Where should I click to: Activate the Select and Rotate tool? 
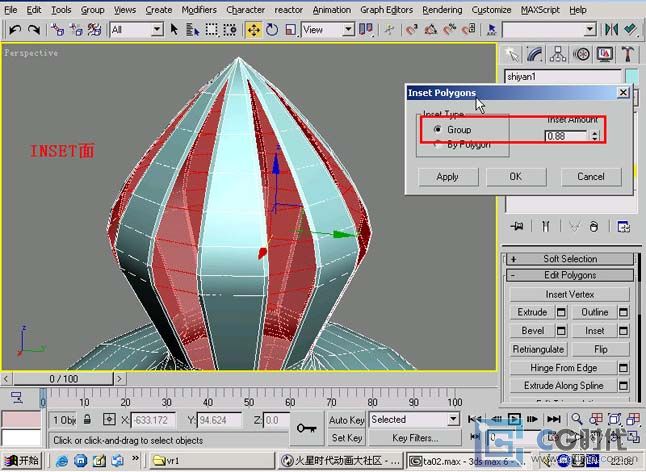272,30
